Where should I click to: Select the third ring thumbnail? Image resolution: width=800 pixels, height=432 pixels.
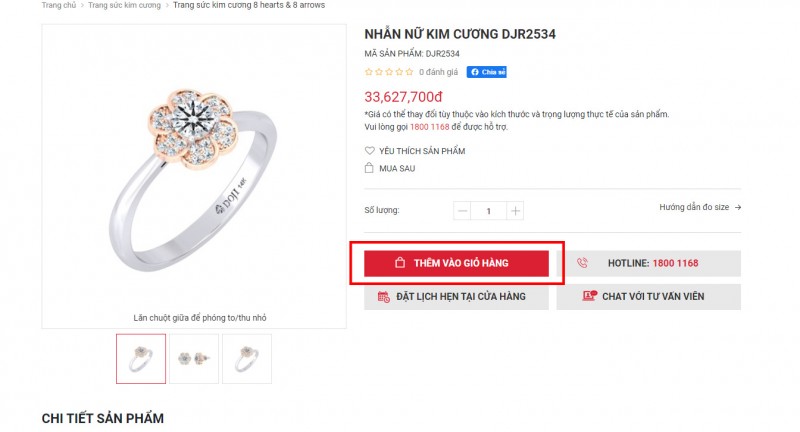coord(246,358)
